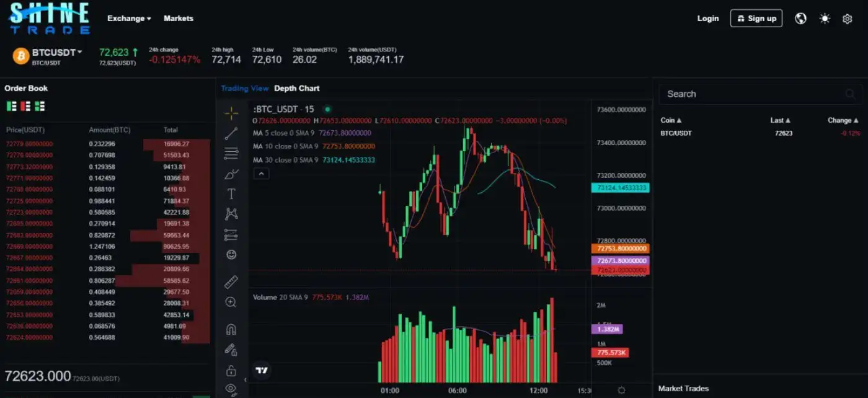The image size is (868, 398).
Task: Switch to the Depth Chart tab
Action: coord(297,89)
